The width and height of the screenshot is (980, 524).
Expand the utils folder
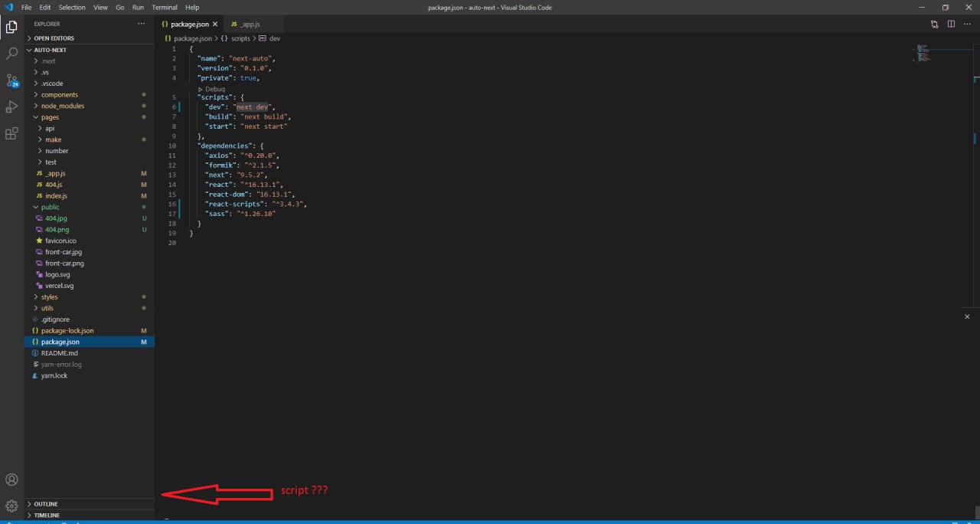[x=90, y=308]
